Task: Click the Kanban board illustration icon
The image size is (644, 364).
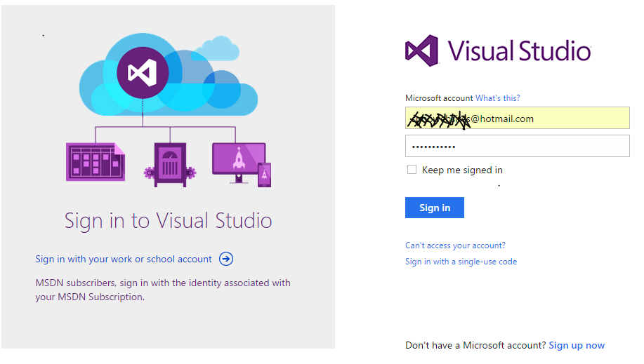Action: coord(96,162)
